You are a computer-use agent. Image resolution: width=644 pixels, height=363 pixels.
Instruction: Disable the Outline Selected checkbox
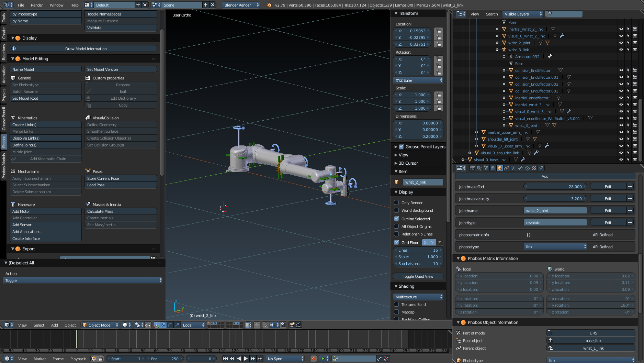tap(396, 219)
